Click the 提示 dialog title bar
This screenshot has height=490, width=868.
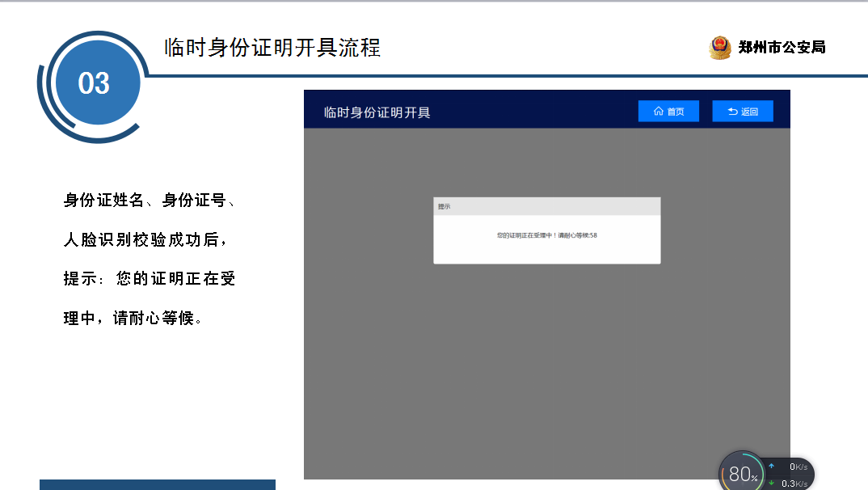coord(546,206)
